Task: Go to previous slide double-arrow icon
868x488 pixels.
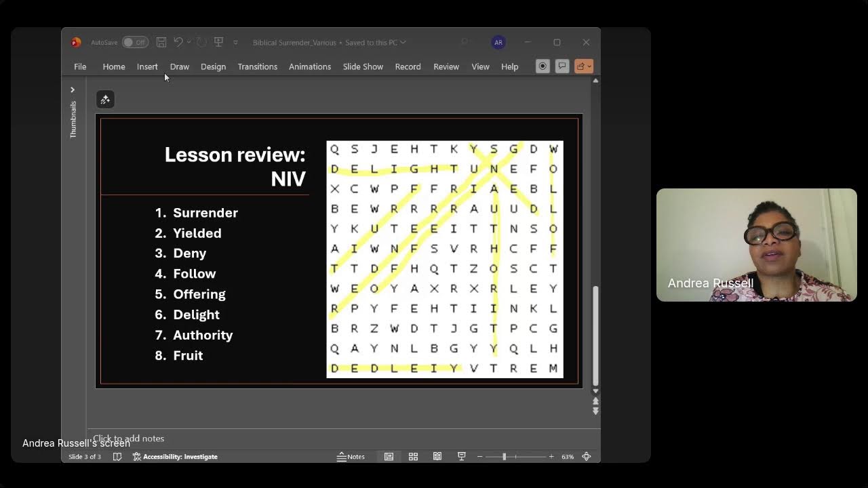Action: (595, 401)
